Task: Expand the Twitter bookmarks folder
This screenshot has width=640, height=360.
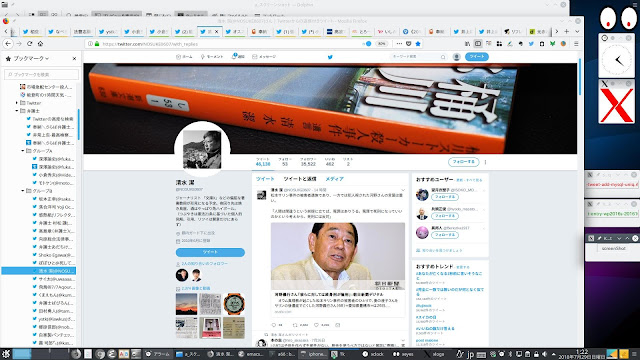Action: pos(17,103)
